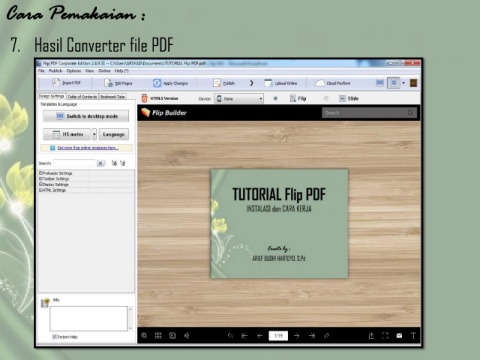Open the bookmark panel icon in bottom bar
Viewport: 480px width, 360px height.
tap(172, 336)
